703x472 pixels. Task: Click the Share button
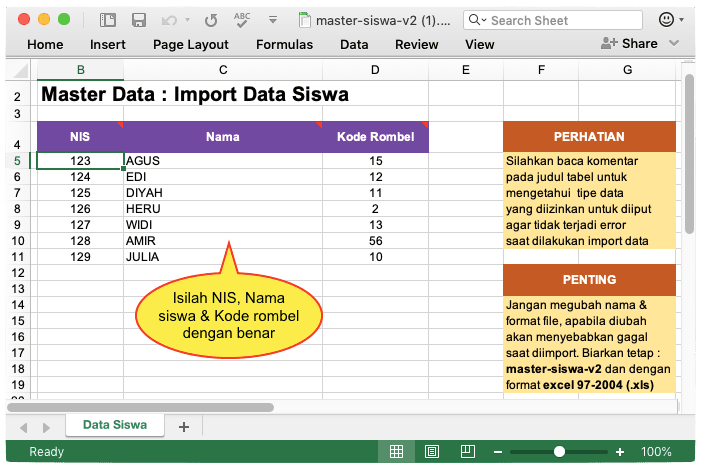pos(629,43)
